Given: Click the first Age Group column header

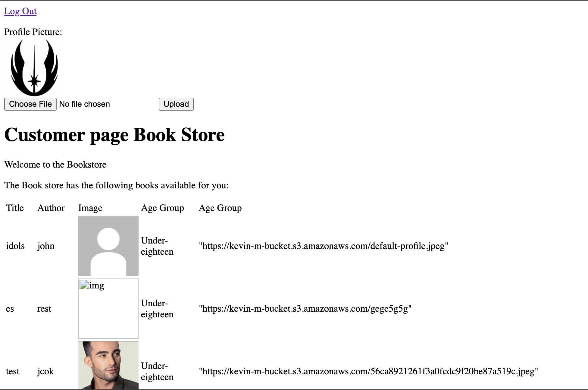Looking at the screenshot, I should 162,208.
